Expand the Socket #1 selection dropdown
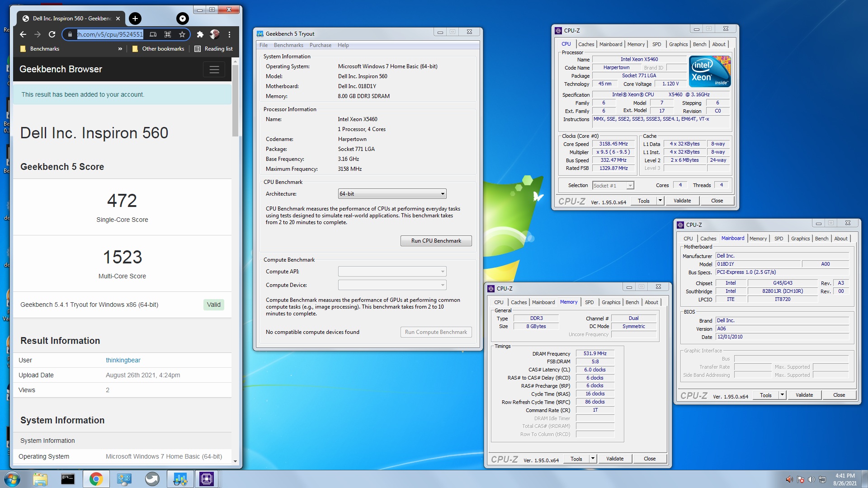868x488 pixels. pos(613,186)
